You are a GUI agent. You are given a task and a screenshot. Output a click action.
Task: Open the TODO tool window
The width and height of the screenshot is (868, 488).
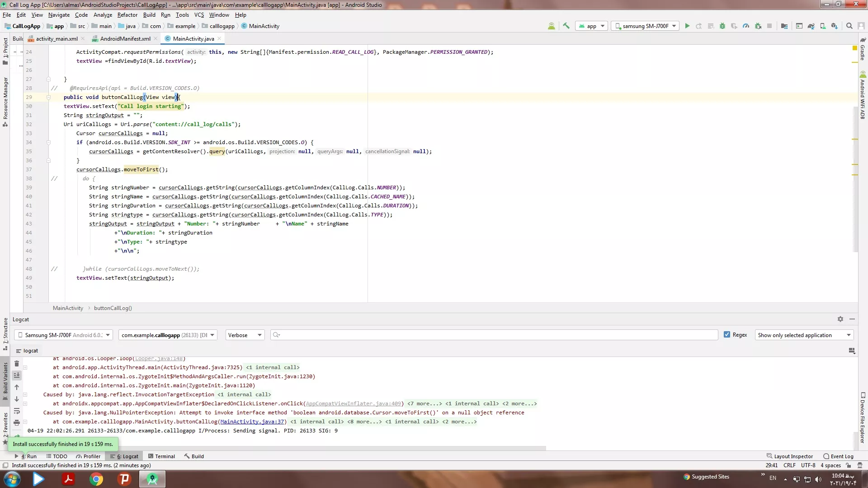click(57, 456)
